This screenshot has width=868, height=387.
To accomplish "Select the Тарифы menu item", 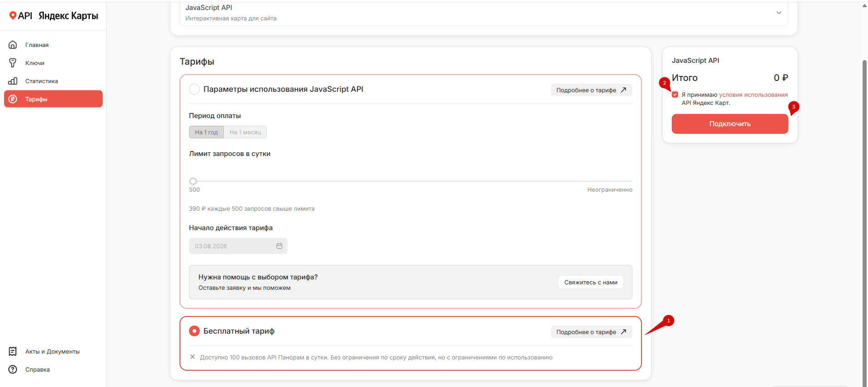I will click(x=53, y=99).
